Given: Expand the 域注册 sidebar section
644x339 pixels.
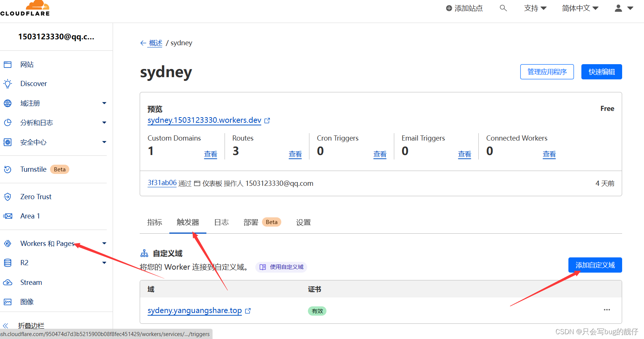Looking at the screenshot, I should pos(104,103).
